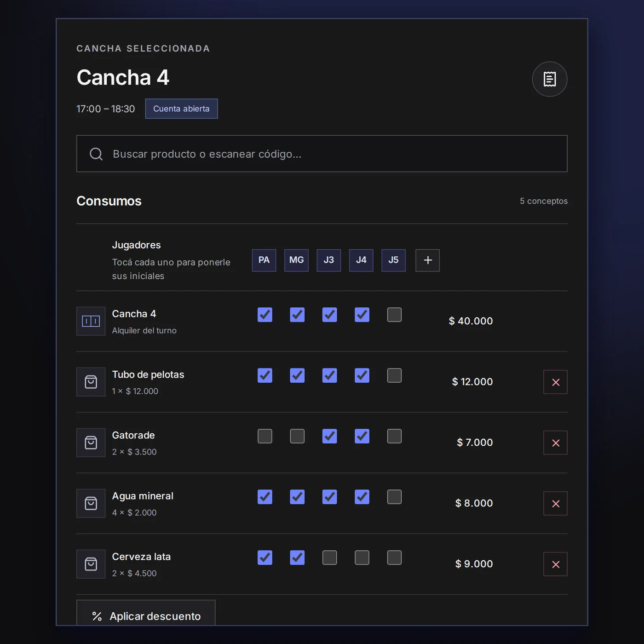Check J3 for Cerveza lata
Image resolution: width=644 pixels, height=644 pixels.
point(329,558)
